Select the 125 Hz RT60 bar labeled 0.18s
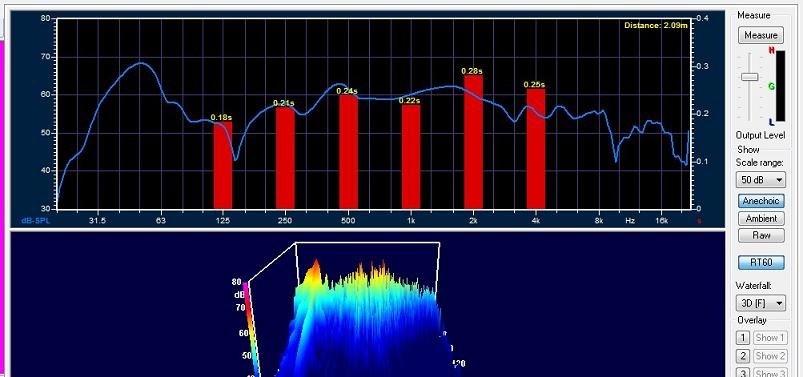Viewport: 803px width, 377px height. [x=223, y=165]
